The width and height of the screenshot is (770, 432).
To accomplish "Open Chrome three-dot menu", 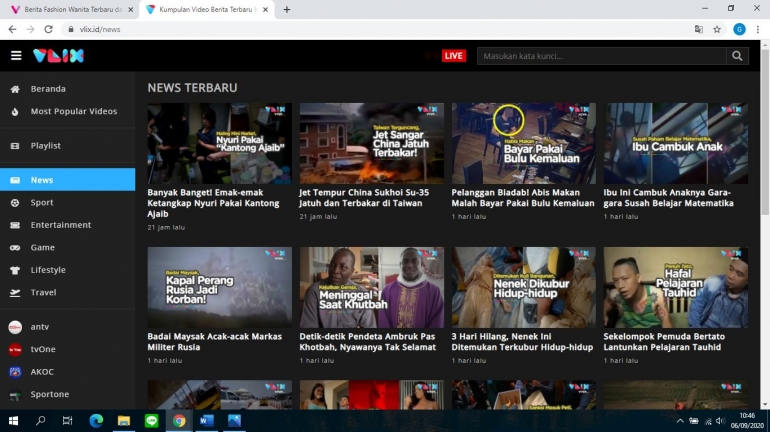I will click(x=758, y=29).
